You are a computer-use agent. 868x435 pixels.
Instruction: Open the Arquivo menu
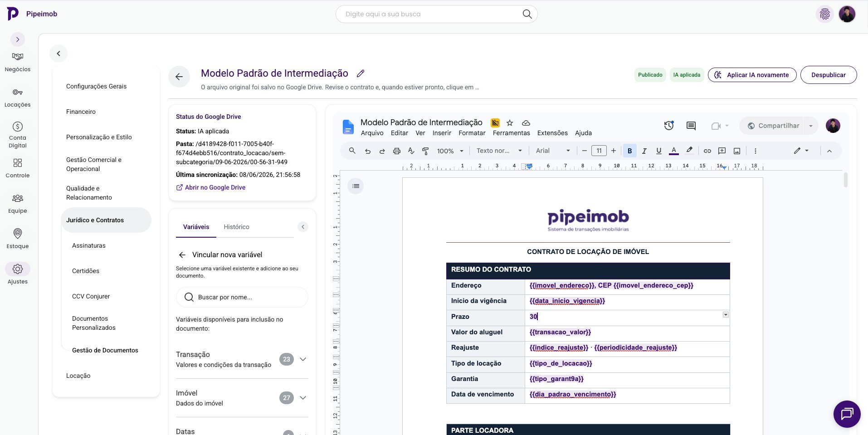click(x=372, y=133)
